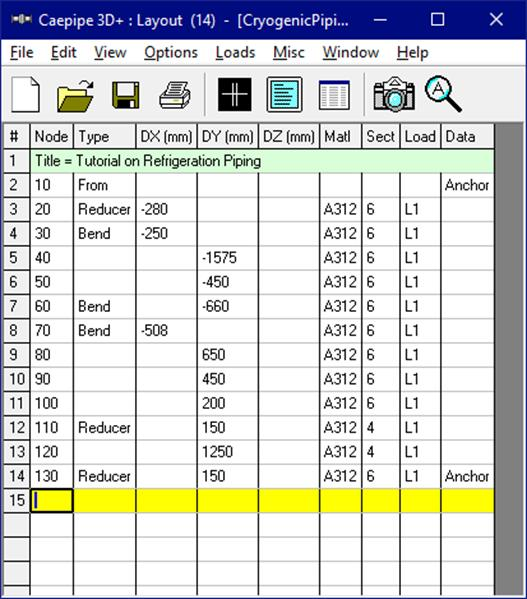This screenshot has width=527, height=599.
Task: Open the Graphics window crosshair icon
Action: [234, 94]
